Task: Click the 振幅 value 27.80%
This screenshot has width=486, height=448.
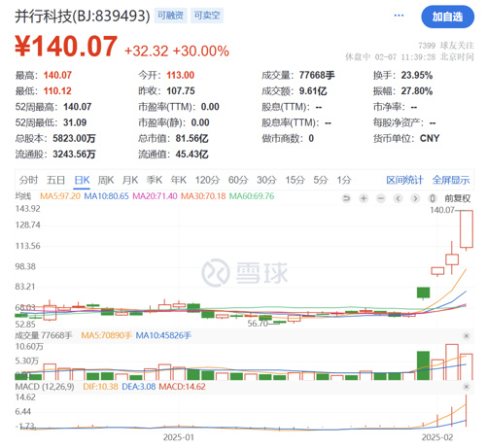Action: (417, 91)
